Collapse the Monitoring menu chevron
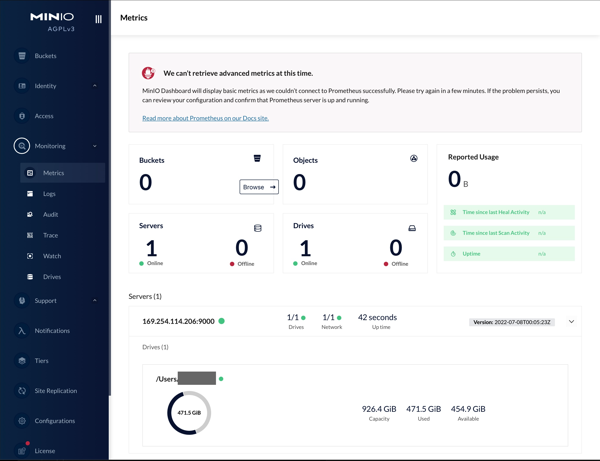The height and width of the screenshot is (461, 600). tap(95, 146)
